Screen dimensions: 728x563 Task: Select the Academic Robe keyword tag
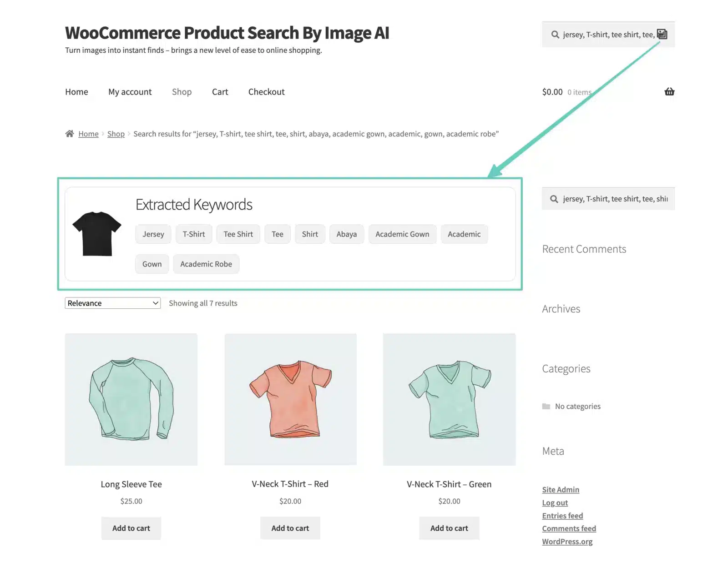tap(206, 264)
